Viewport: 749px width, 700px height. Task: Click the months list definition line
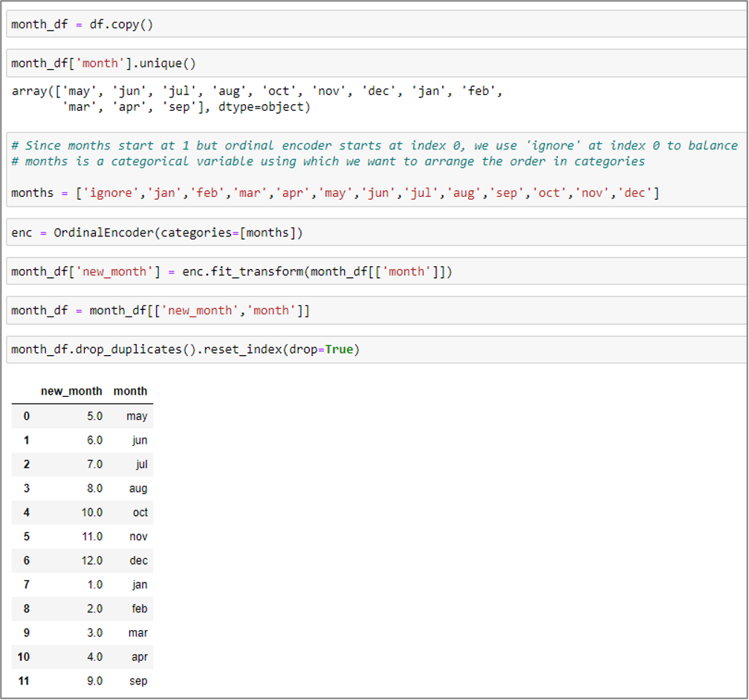(334, 193)
